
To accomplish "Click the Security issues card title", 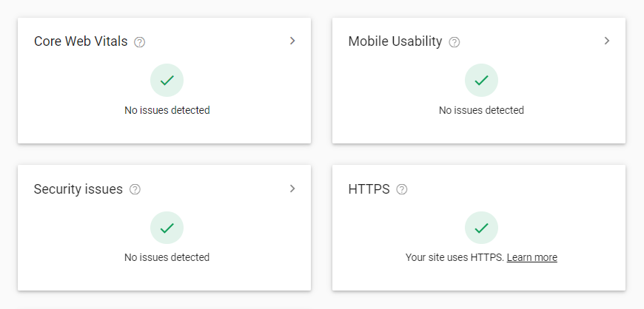I will click(78, 189).
